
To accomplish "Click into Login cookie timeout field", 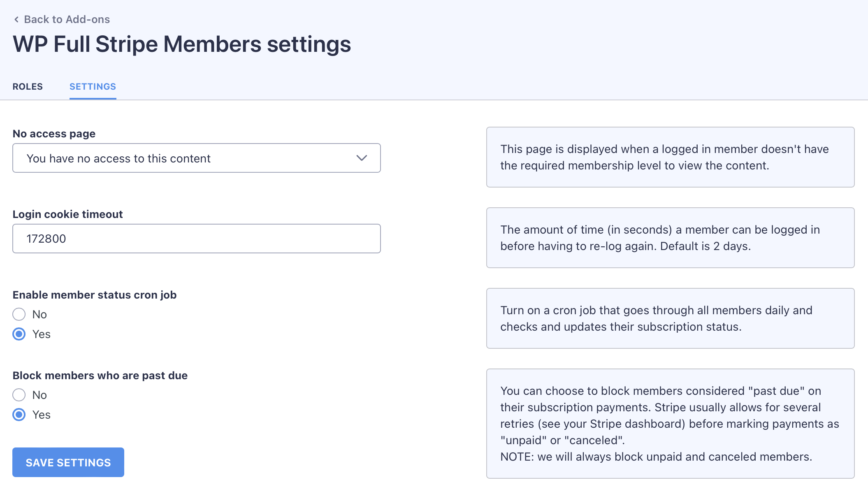I will click(196, 239).
